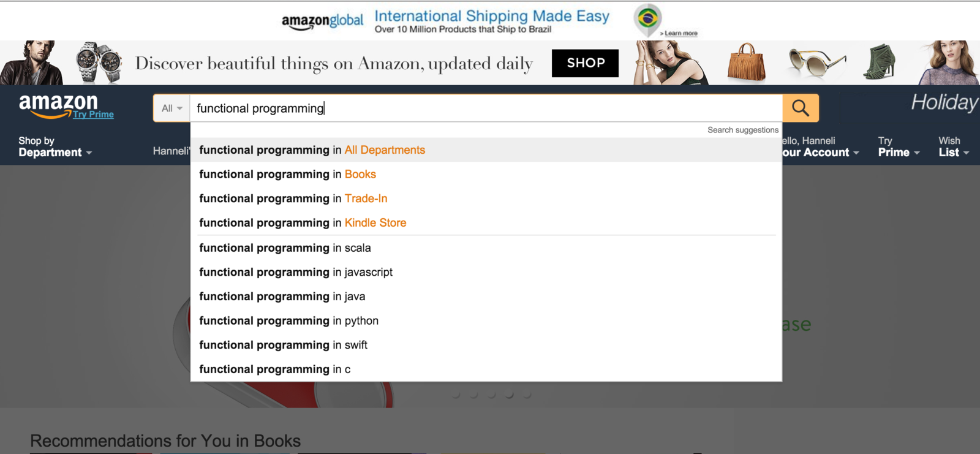The width and height of the screenshot is (980, 454).
Task: Click inside the search text field
Action: point(486,108)
